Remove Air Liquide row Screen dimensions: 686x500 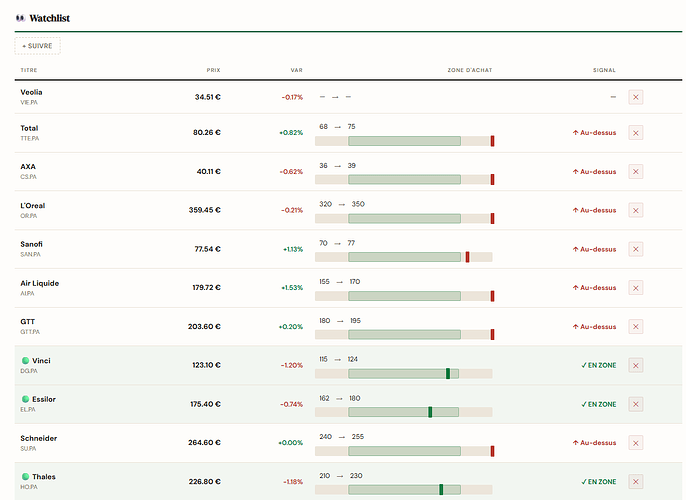[x=636, y=288]
